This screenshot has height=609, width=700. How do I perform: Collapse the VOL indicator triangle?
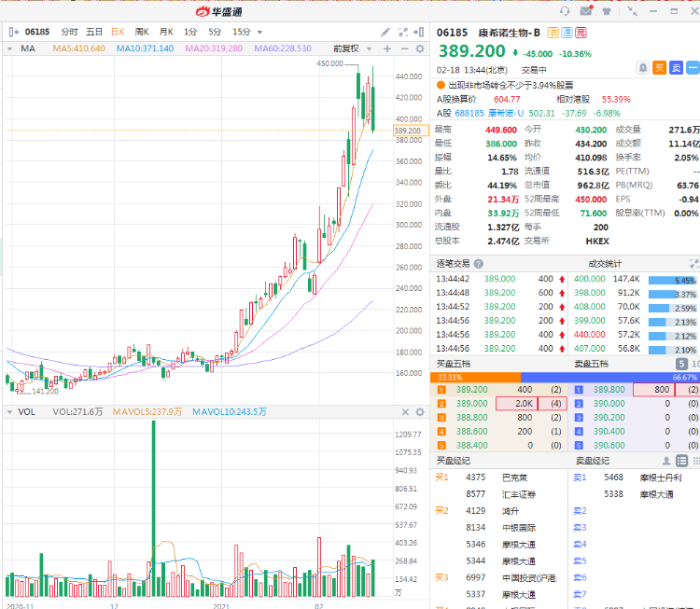point(10,412)
